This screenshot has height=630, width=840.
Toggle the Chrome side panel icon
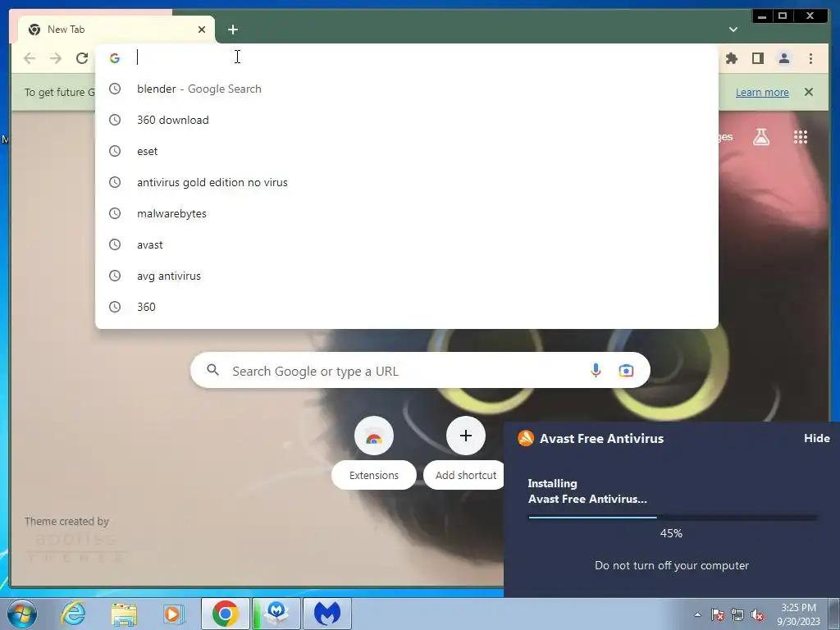pos(757,58)
